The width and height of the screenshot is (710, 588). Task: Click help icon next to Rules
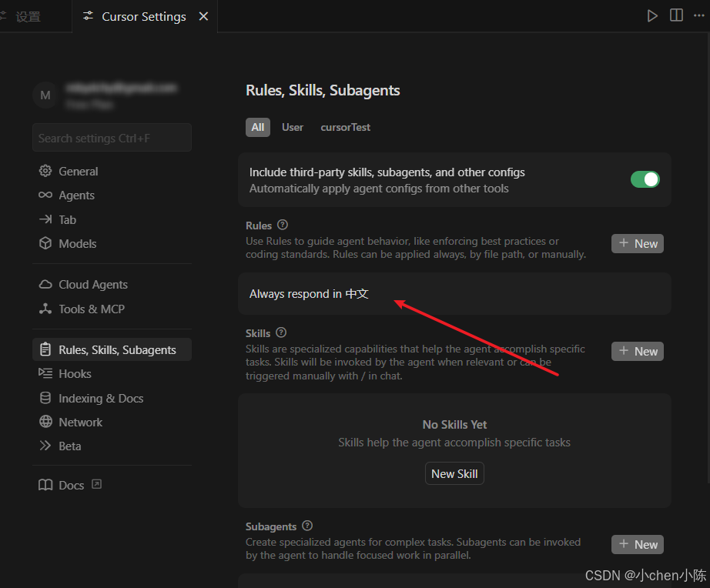click(283, 225)
